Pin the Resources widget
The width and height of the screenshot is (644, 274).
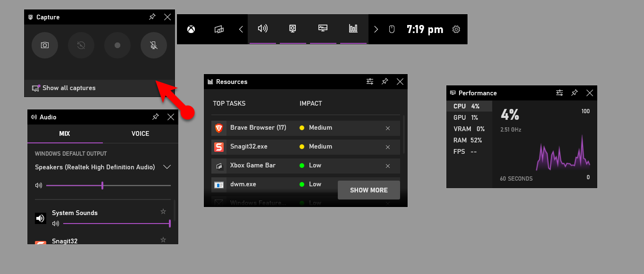[385, 82]
